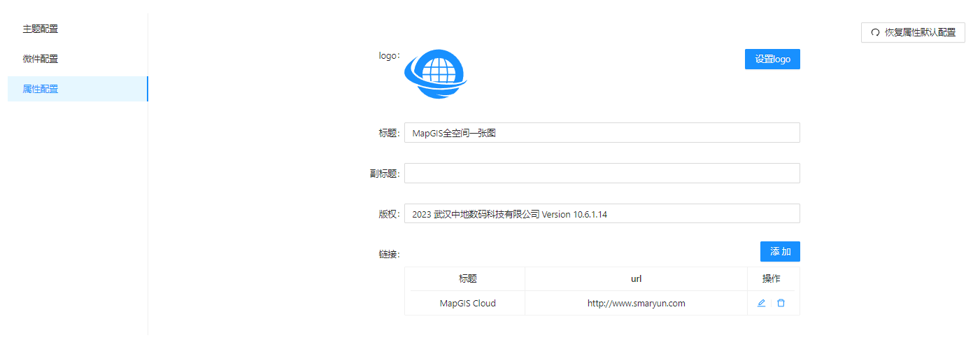Click the 设置logo button

pos(772,59)
